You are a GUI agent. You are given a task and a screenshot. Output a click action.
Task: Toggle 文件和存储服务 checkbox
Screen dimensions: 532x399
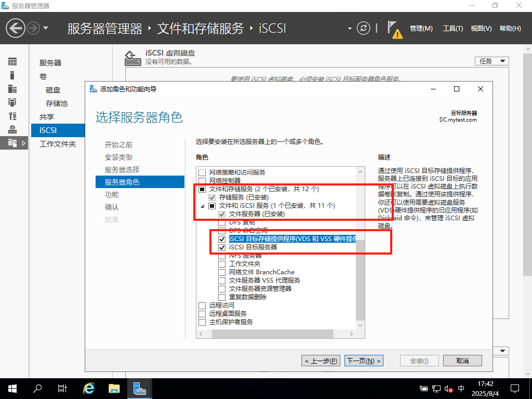(202, 189)
